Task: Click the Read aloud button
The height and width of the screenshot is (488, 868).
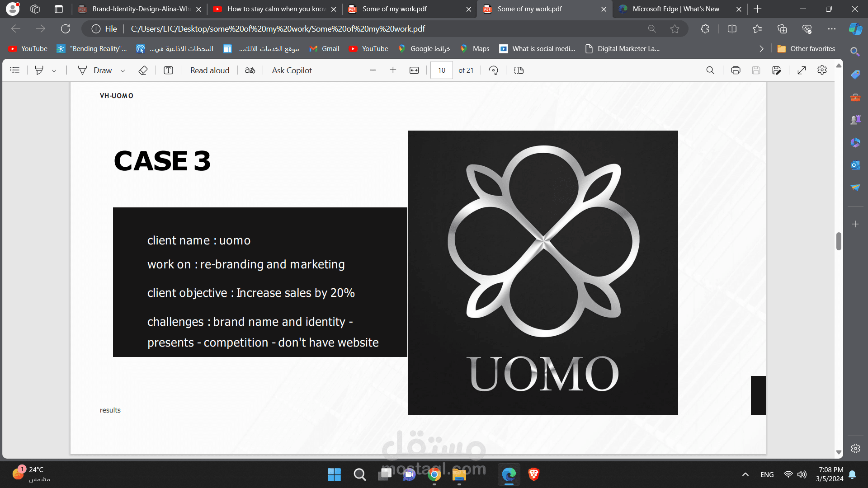Action: pos(210,70)
